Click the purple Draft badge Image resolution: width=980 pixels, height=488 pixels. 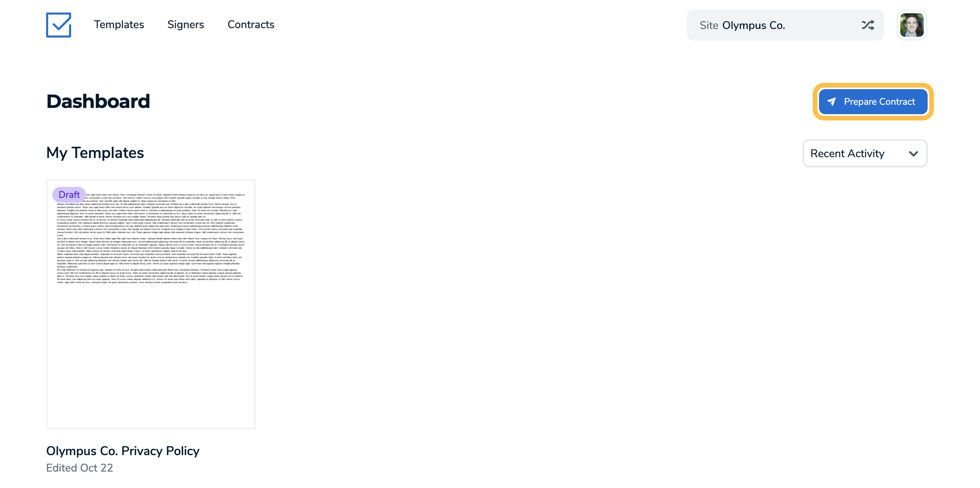click(69, 194)
